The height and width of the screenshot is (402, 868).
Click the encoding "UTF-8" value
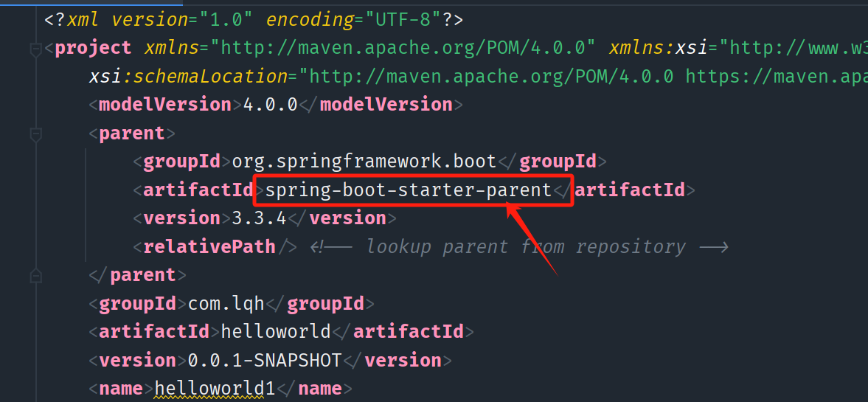[403, 21]
